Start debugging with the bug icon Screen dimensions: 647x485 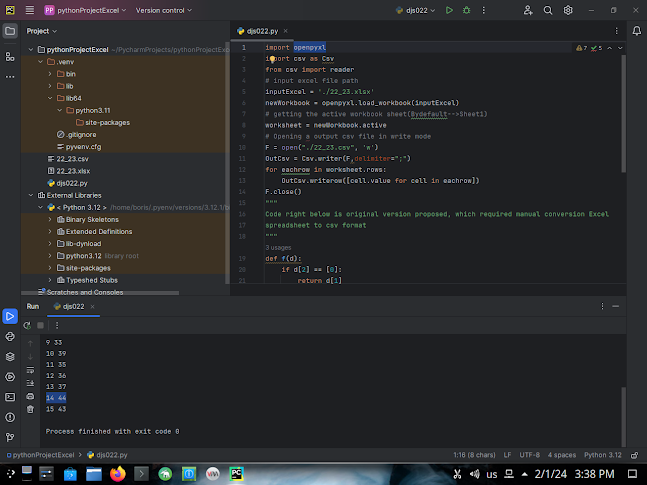click(467, 10)
